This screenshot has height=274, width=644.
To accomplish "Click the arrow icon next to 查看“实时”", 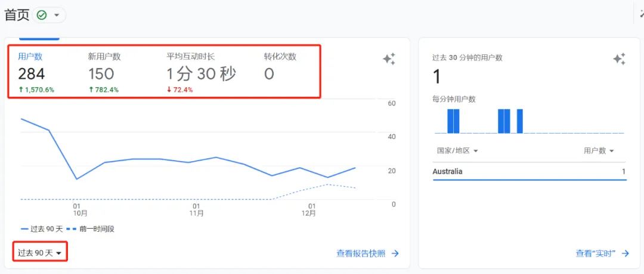I will click(x=625, y=254).
